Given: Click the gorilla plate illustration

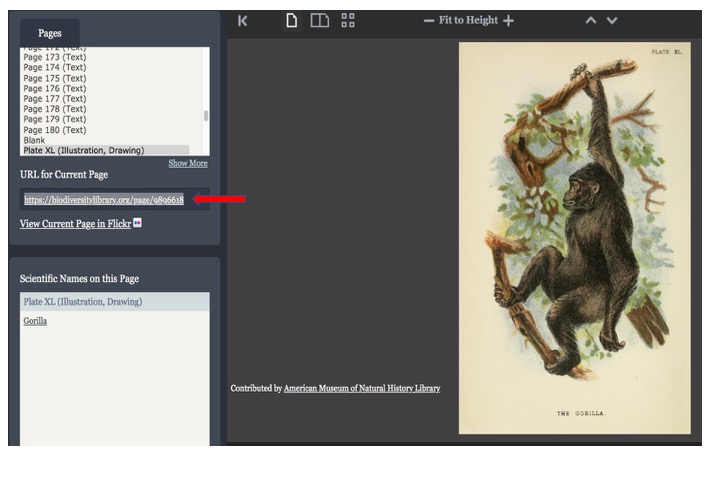Looking at the screenshot, I should tap(574, 238).
